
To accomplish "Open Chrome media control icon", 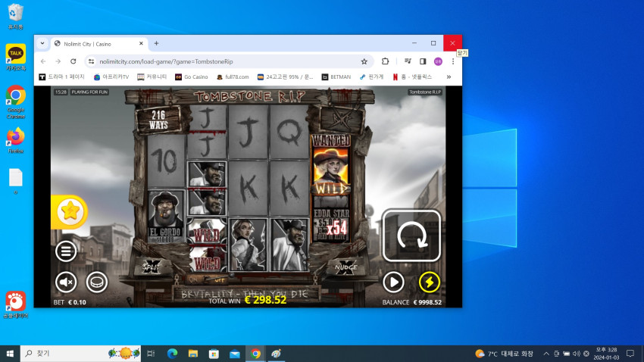I will [408, 61].
